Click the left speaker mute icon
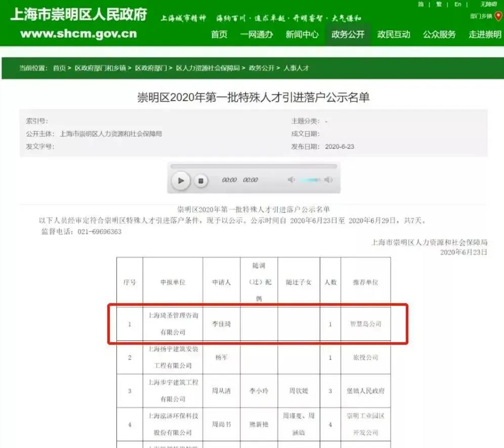This screenshot has width=504, height=448. click(290, 180)
